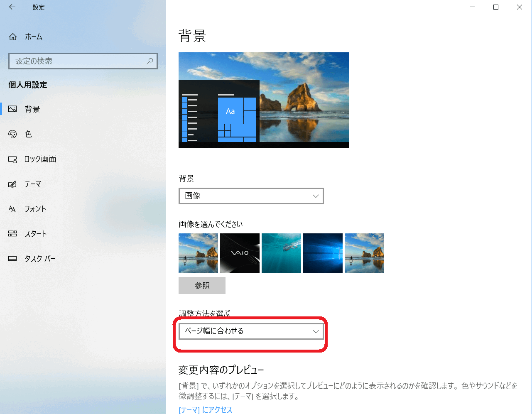The height and width of the screenshot is (414, 532).
Task: Open the 背景 type dropdown showing 画像
Action: point(251,196)
